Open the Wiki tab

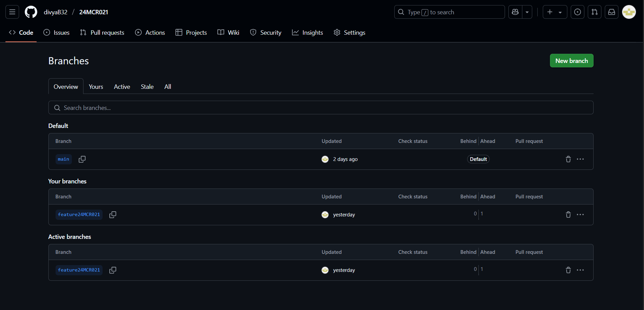coord(228,33)
